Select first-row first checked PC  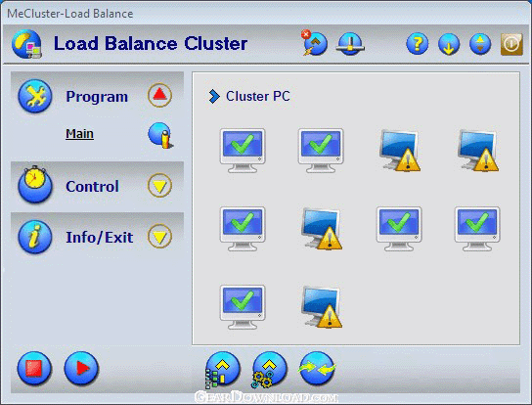[243, 151]
